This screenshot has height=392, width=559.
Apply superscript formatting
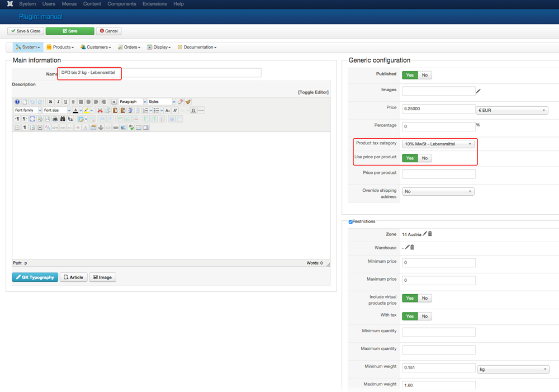(175, 110)
